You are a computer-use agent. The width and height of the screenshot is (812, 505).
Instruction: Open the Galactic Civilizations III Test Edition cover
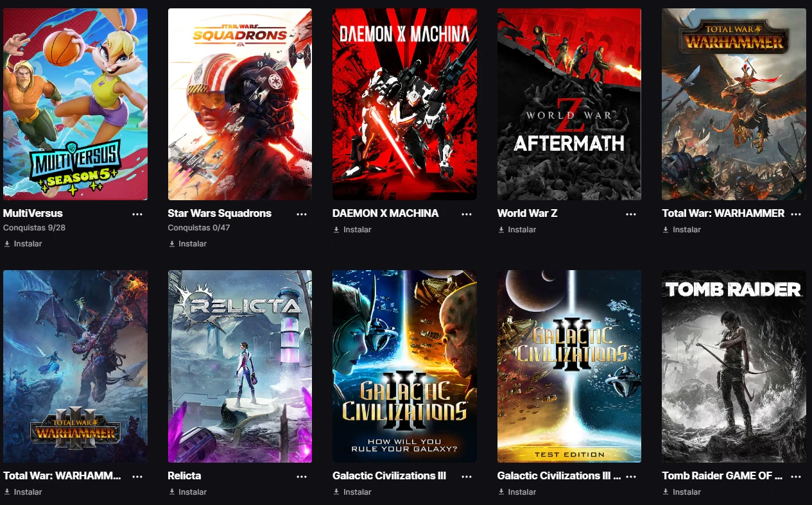click(x=569, y=366)
